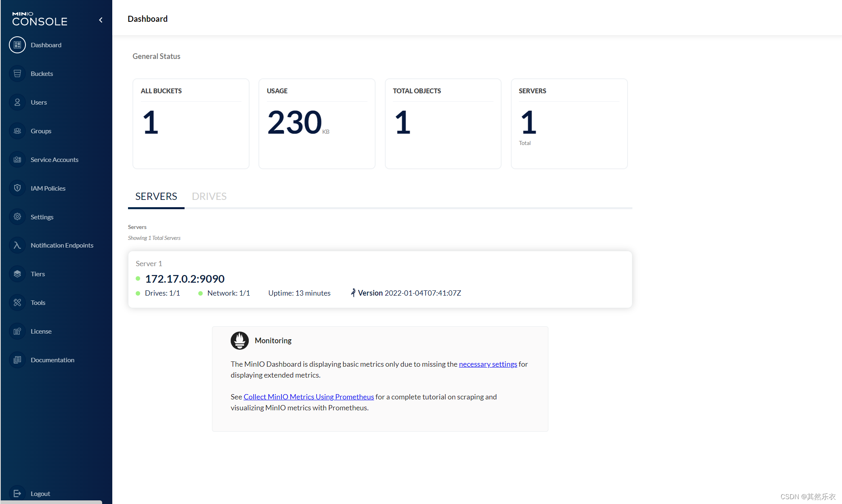
Task: Open the Tiers layers icon
Action: pos(17,274)
